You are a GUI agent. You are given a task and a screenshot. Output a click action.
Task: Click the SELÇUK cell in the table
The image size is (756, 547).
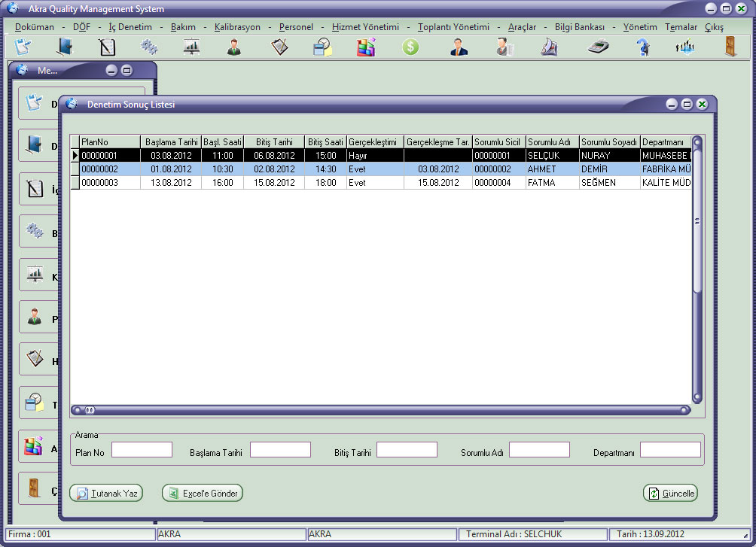[x=552, y=156]
